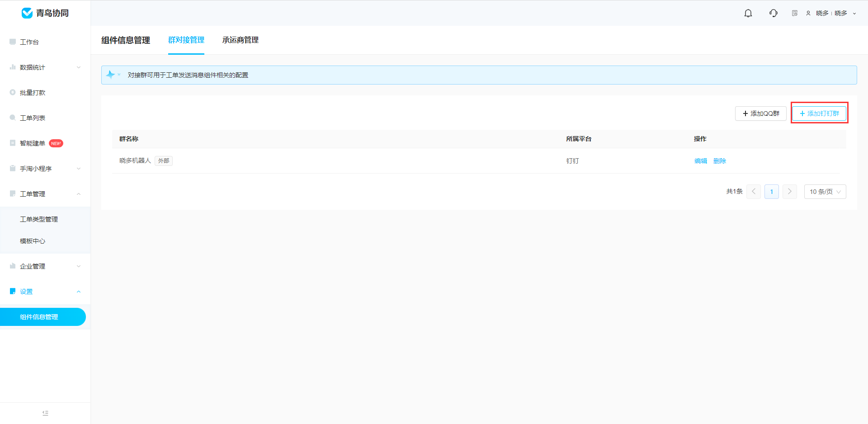Click 添加钉钉群 button

(819, 113)
